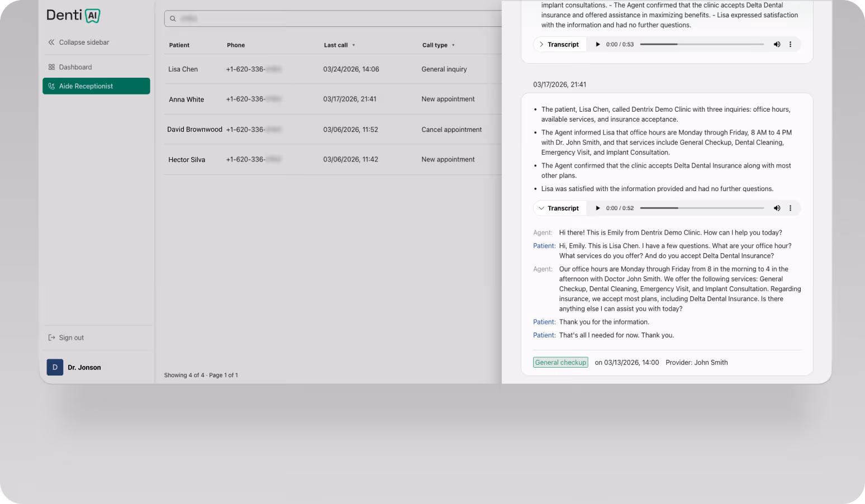Select the Hector Silva row
865x504 pixels.
click(x=333, y=160)
